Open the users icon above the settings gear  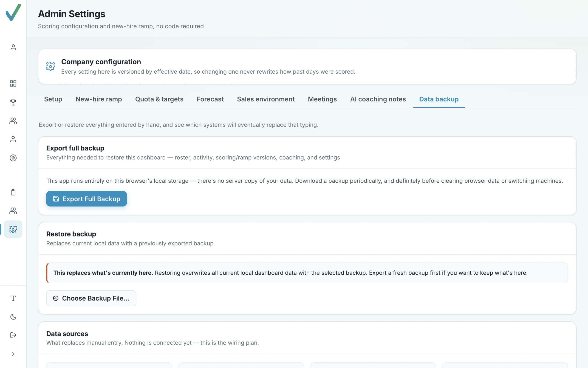(13, 210)
